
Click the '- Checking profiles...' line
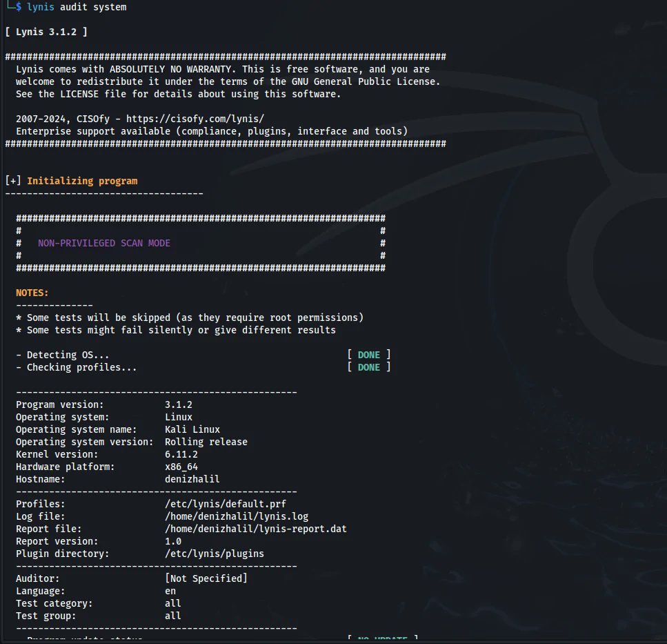click(77, 367)
